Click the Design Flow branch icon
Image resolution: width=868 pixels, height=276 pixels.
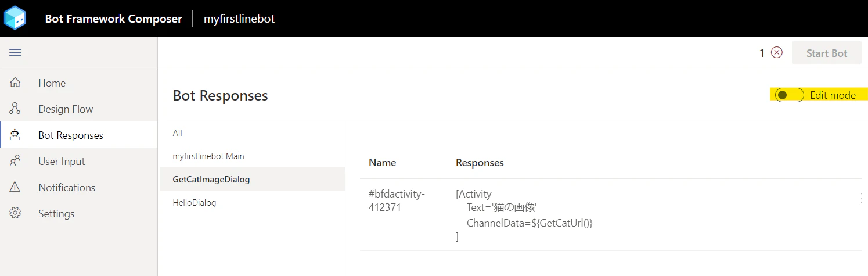[15, 109]
